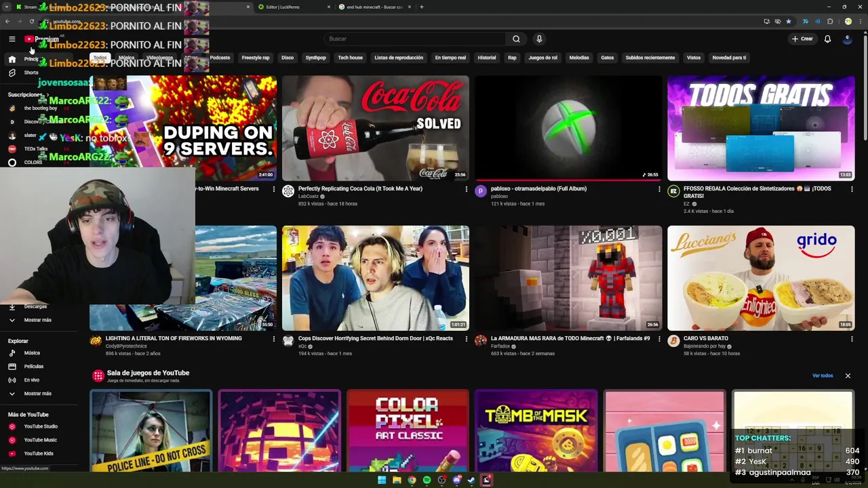Select the Synthpop filter chip
This screenshot has width=868, height=488.
tap(315, 58)
